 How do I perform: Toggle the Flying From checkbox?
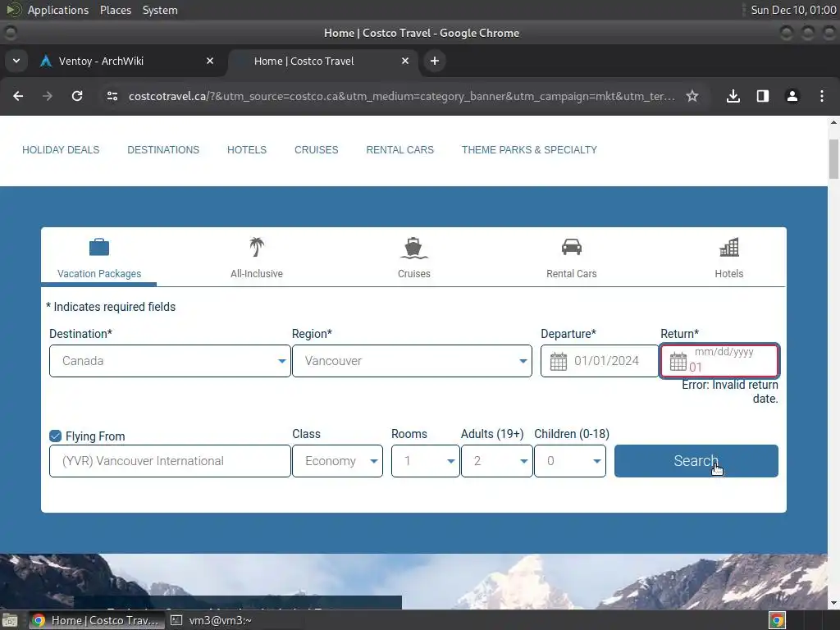55,436
